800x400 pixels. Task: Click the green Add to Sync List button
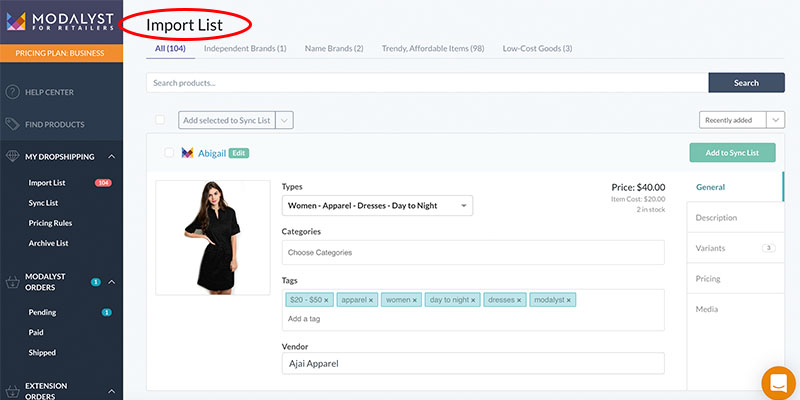[x=732, y=153]
